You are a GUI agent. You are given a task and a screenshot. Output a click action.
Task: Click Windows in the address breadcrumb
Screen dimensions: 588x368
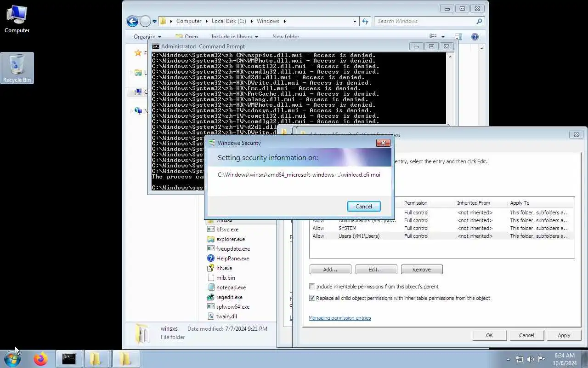point(268,21)
